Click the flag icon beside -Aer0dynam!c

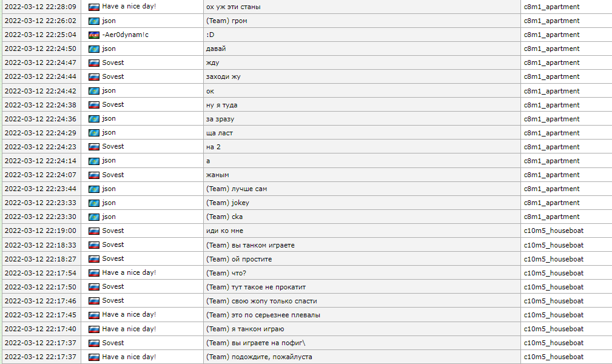point(93,35)
